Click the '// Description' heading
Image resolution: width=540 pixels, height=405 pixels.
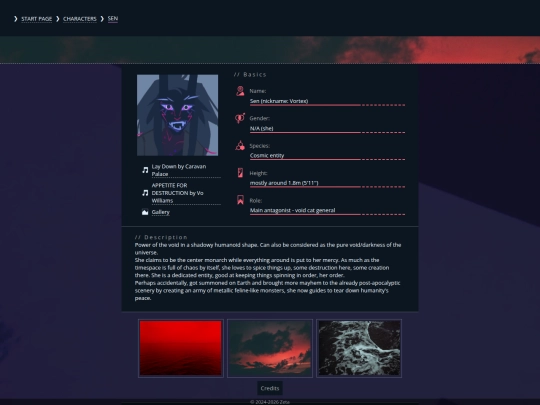(x=161, y=237)
